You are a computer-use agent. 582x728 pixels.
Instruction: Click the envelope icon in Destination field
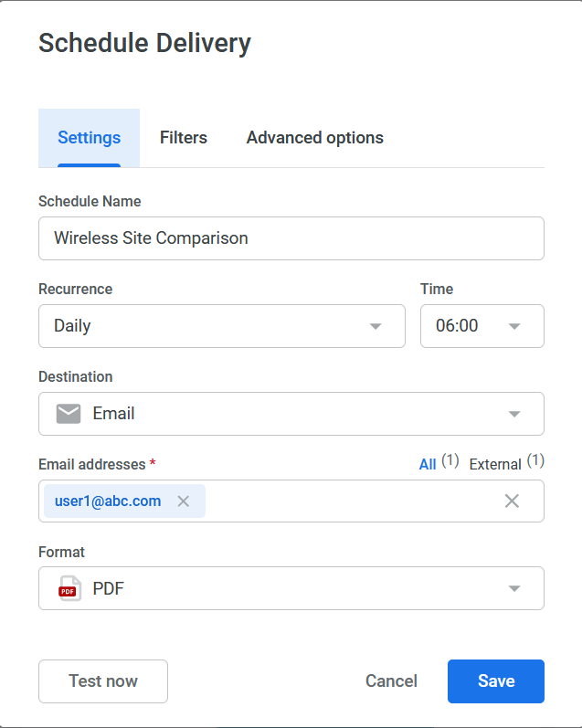tap(69, 414)
